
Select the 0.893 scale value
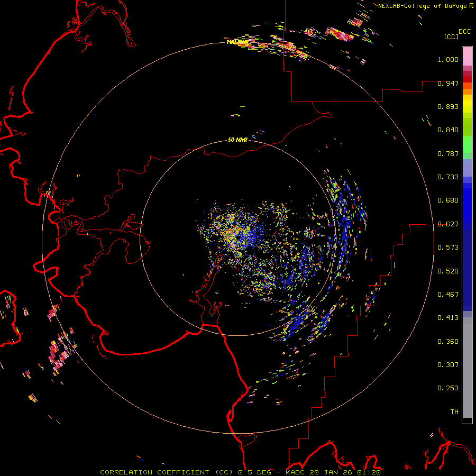point(448,106)
